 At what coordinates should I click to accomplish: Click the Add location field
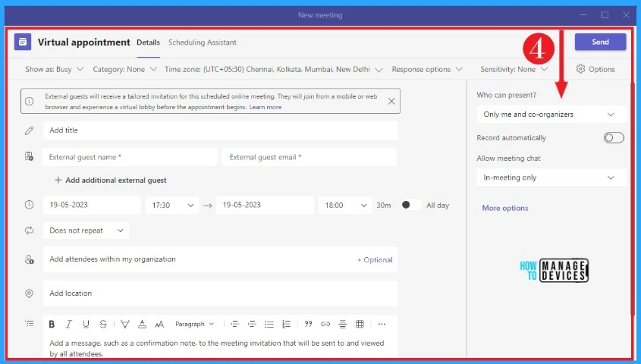click(x=220, y=293)
